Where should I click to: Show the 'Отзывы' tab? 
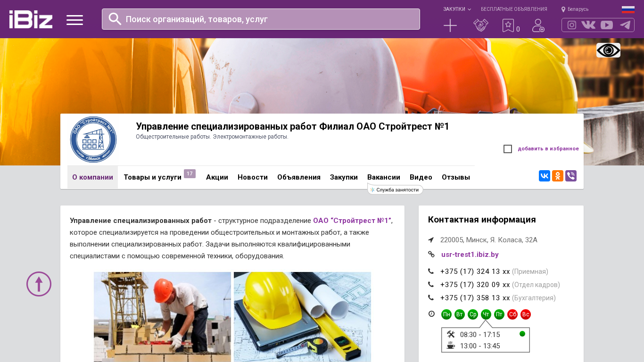coord(456,177)
